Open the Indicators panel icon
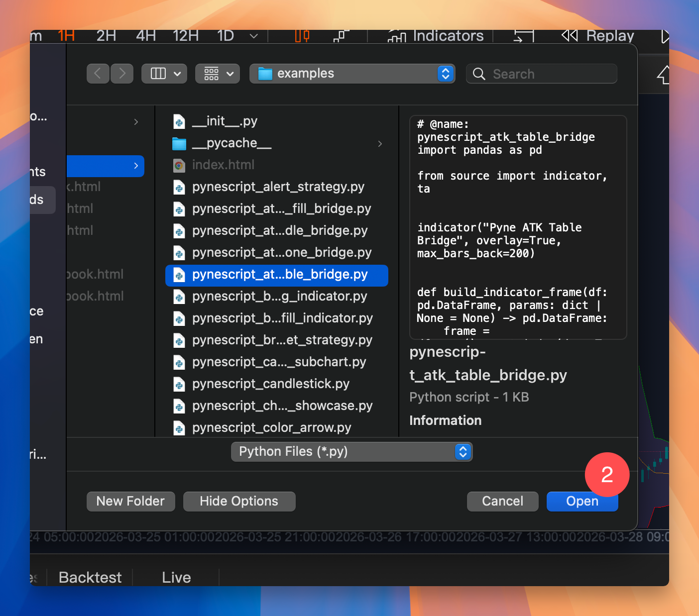Viewport: 699px width, 616px height. point(397,36)
